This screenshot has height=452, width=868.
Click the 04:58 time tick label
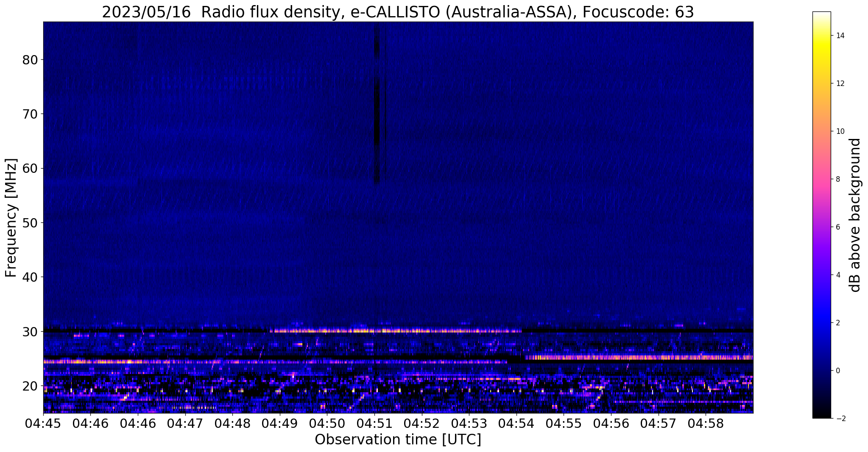point(706,423)
